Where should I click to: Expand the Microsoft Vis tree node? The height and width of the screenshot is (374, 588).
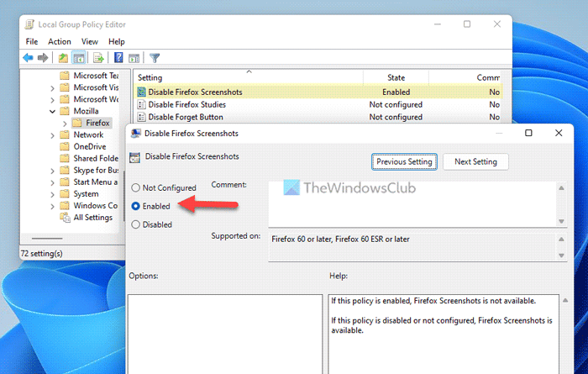tap(52, 88)
